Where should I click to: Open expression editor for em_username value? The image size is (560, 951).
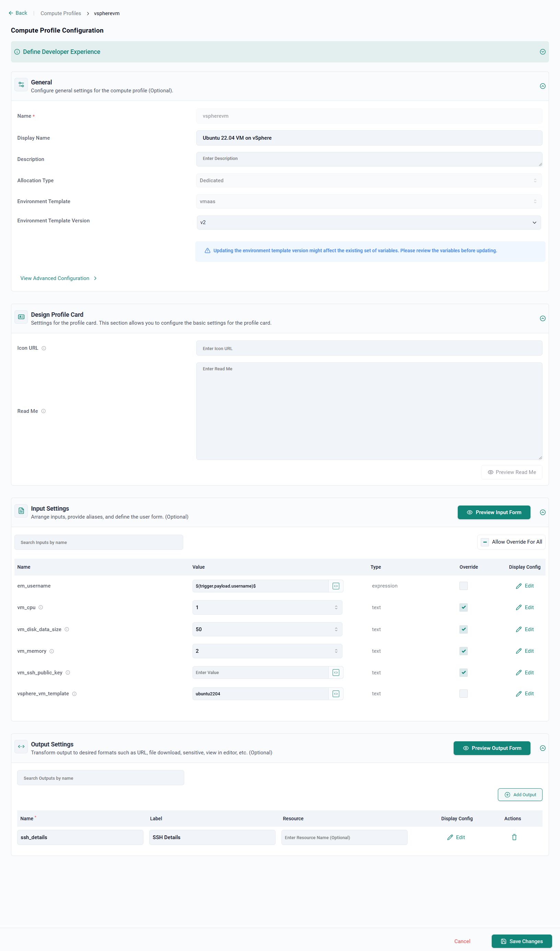pos(336,586)
